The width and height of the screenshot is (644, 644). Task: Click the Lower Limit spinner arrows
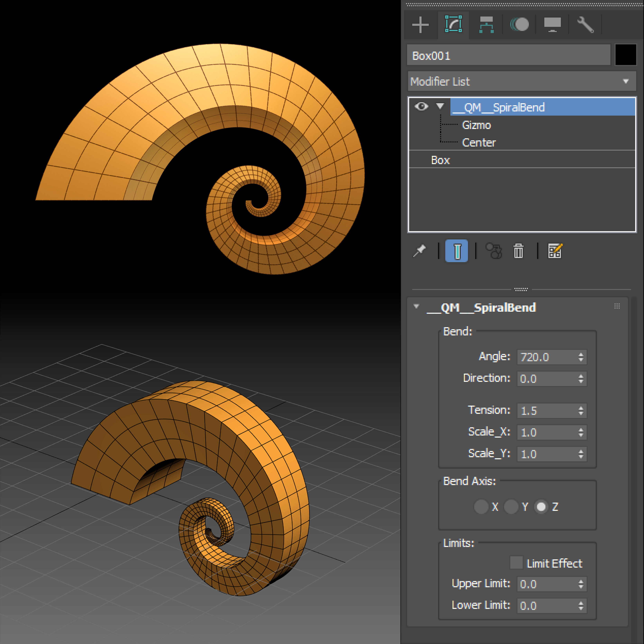pos(581,606)
